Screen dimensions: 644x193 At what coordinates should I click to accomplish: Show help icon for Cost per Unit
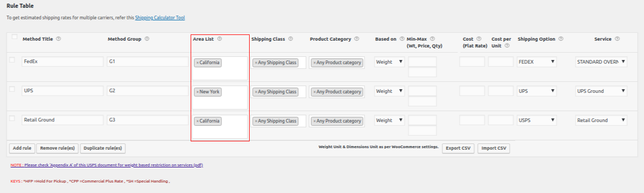(507, 46)
